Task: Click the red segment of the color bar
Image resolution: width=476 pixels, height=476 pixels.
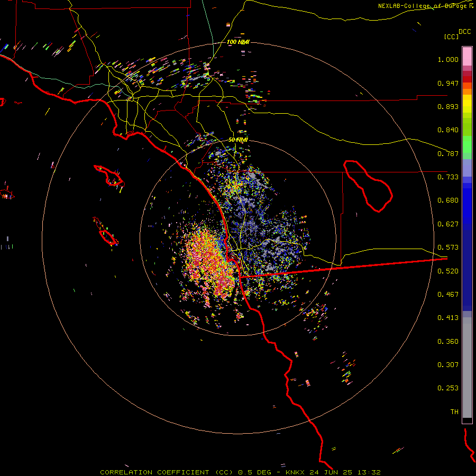Action: coord(467,79)
